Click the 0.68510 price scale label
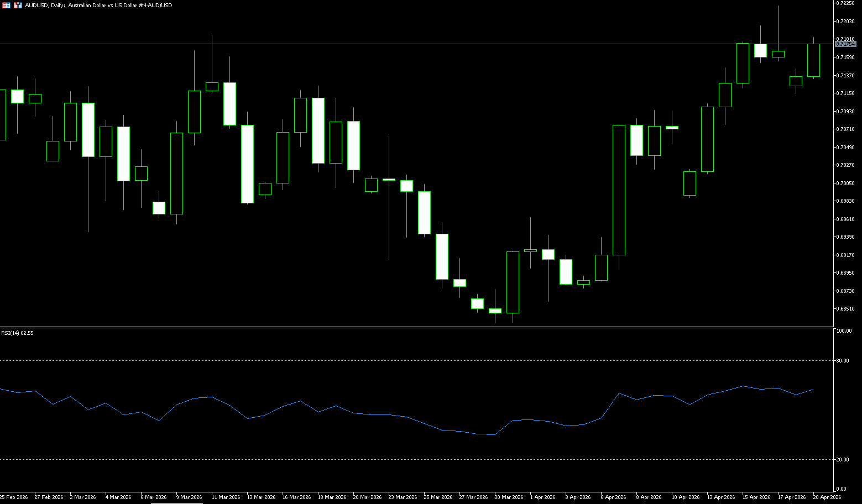 (845, 309)
